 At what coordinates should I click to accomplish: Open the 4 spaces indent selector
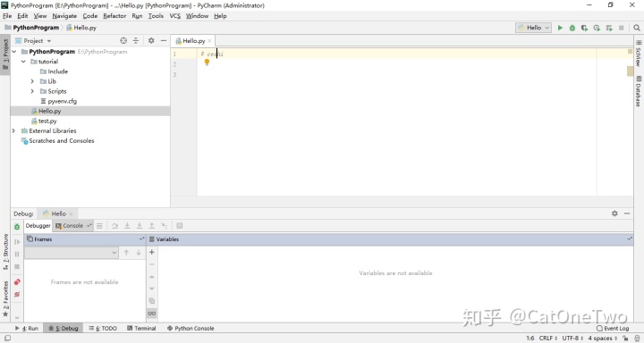click(x=603, y=338)
